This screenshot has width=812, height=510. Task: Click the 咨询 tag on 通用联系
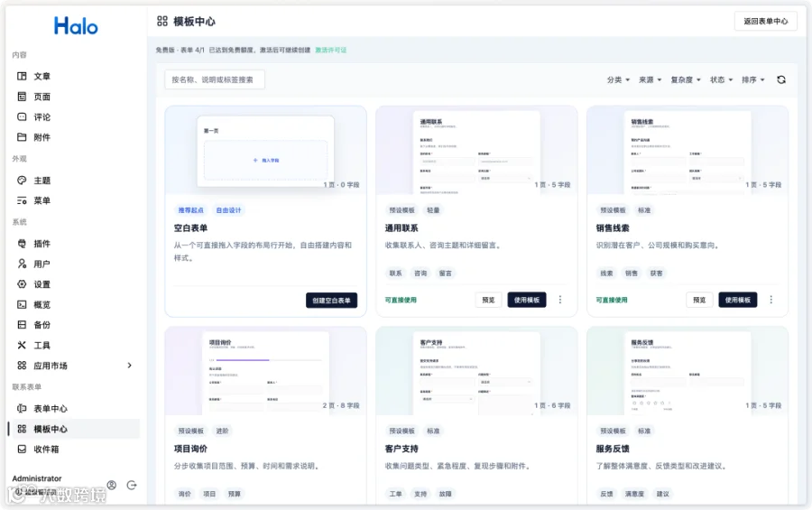pyautogui.click(x=420, y=274)
